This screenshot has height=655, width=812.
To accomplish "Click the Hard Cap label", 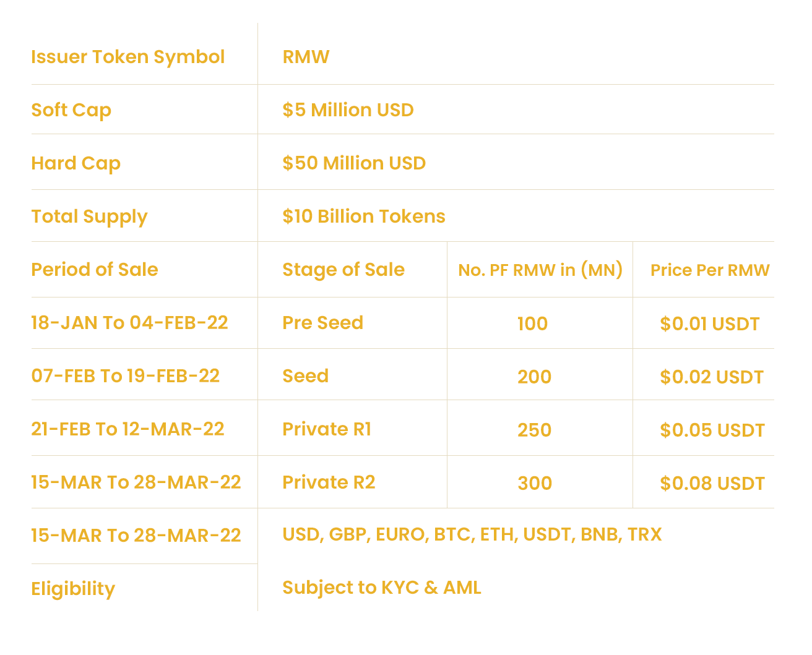I will [76, 163].
